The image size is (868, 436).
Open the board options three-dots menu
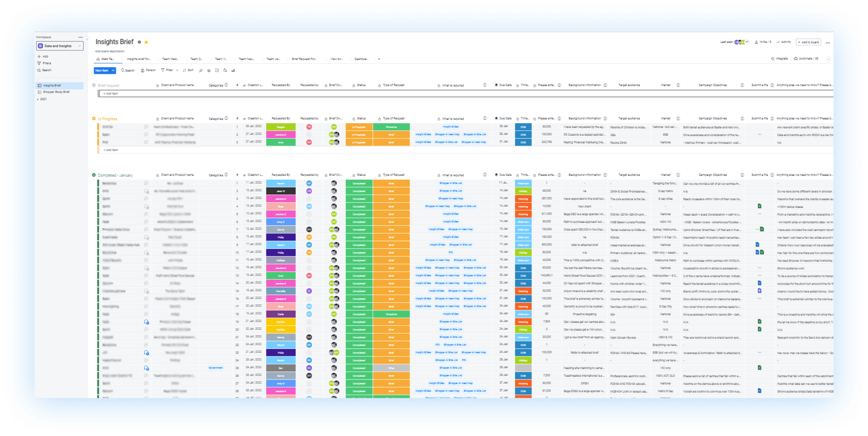coord(828,43)
